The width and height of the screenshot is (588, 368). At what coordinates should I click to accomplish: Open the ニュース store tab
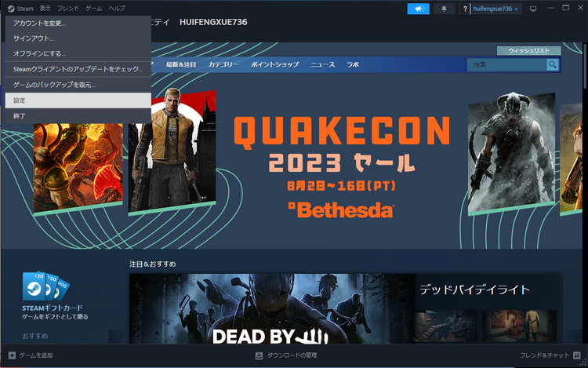pyautogui.click(x=322, y=64)
